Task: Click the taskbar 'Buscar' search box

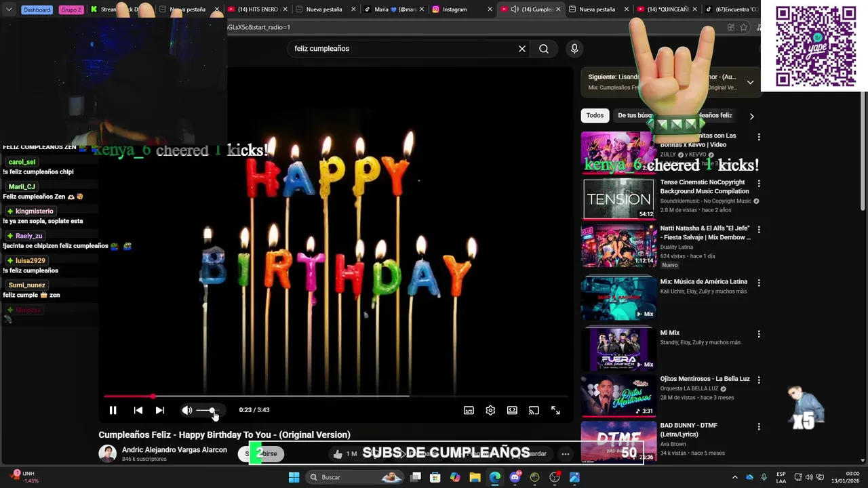Action: click(355, 477)
